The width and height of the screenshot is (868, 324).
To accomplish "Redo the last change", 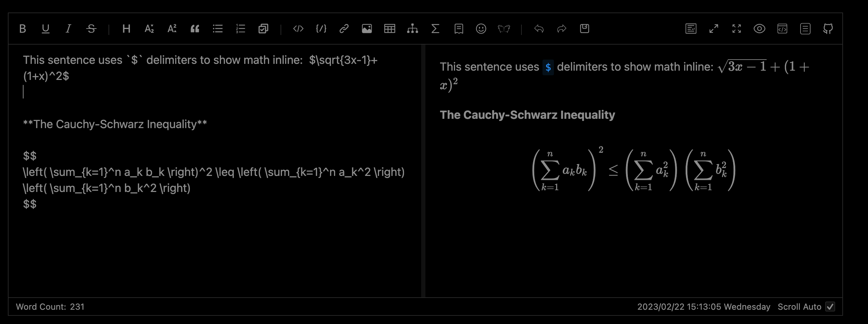I will 562,29.
